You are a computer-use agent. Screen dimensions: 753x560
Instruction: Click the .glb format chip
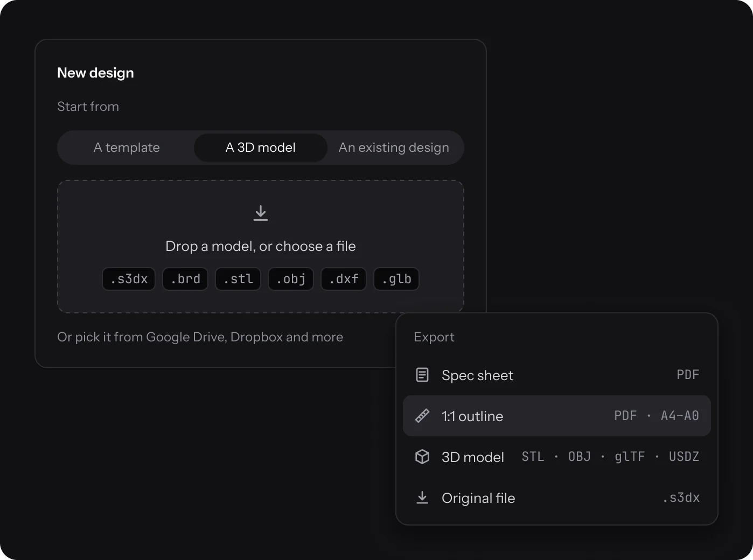tap(396, 279)
